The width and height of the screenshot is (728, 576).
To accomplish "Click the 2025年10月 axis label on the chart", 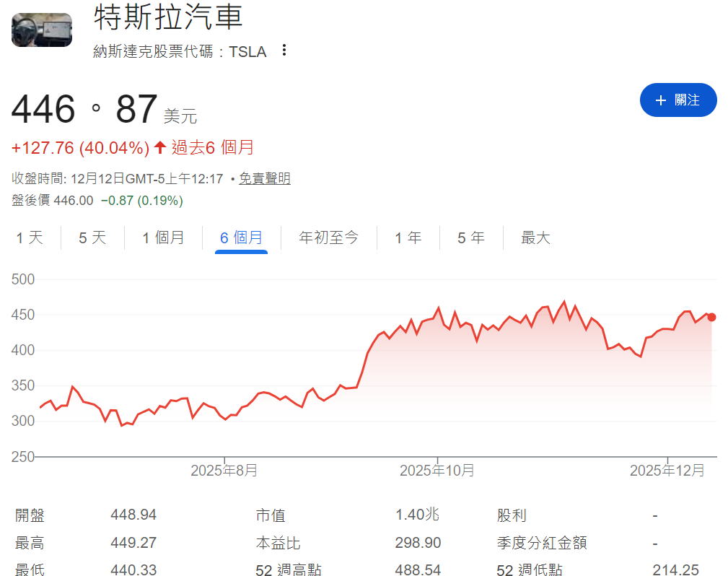I will tap(437, 469).
